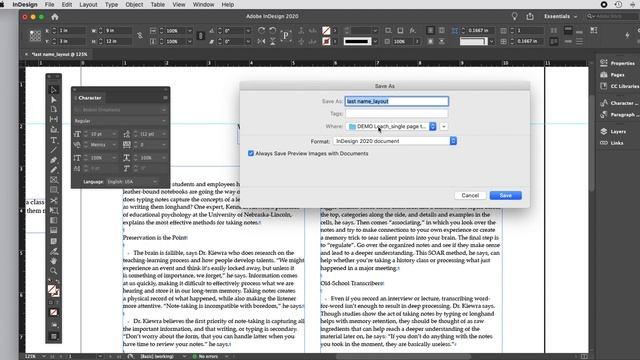Select the Selection tool in the toolbox
The image size is (640, 360).
[53, 89]
